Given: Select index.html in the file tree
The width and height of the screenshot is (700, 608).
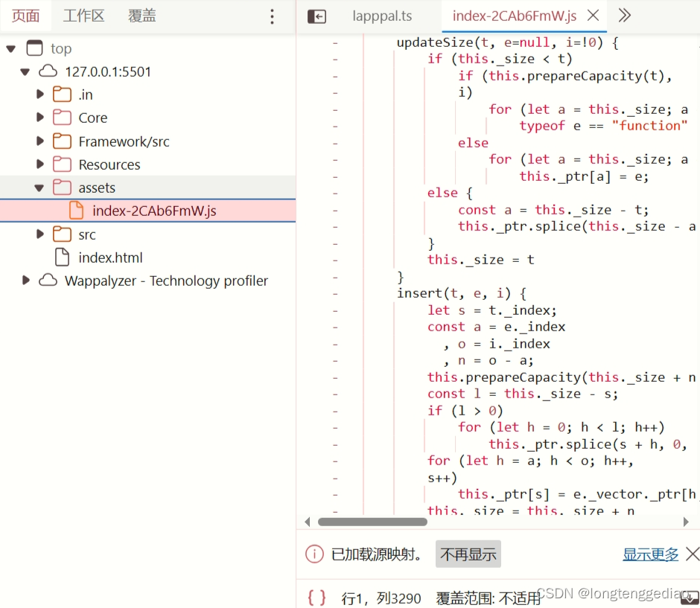Looking at the screenshot, I should pos(110,257).
